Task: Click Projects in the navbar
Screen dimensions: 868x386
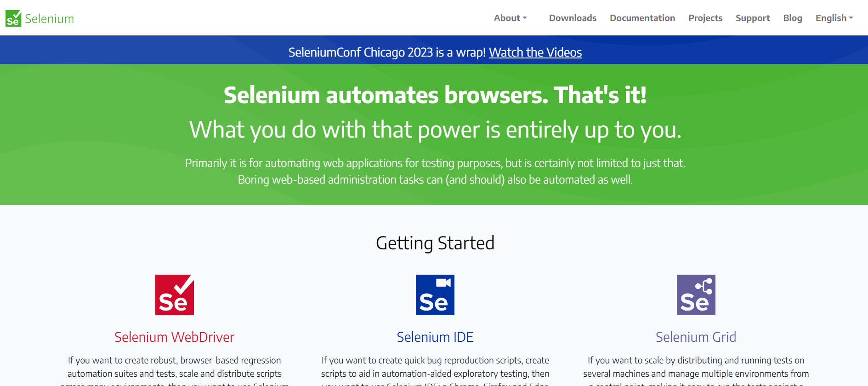Action: pyautogui.click(x=705, y=18)
